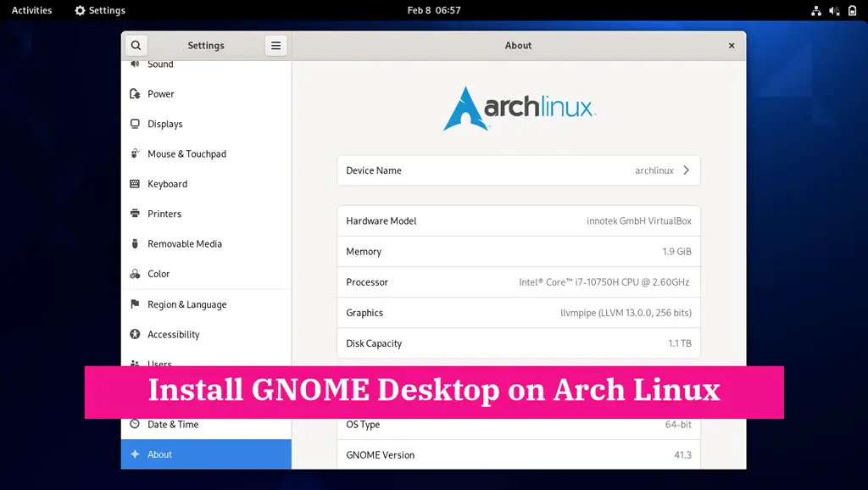
Task: Open the hamburger menu in Settings header
Action: [x=275, y=45]
